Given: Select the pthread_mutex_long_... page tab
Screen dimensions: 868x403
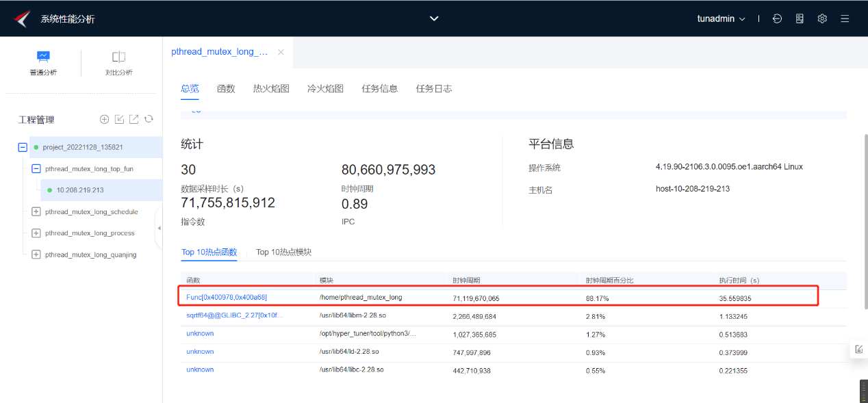Looking at the screenshot, I should [x=220, y=52].
